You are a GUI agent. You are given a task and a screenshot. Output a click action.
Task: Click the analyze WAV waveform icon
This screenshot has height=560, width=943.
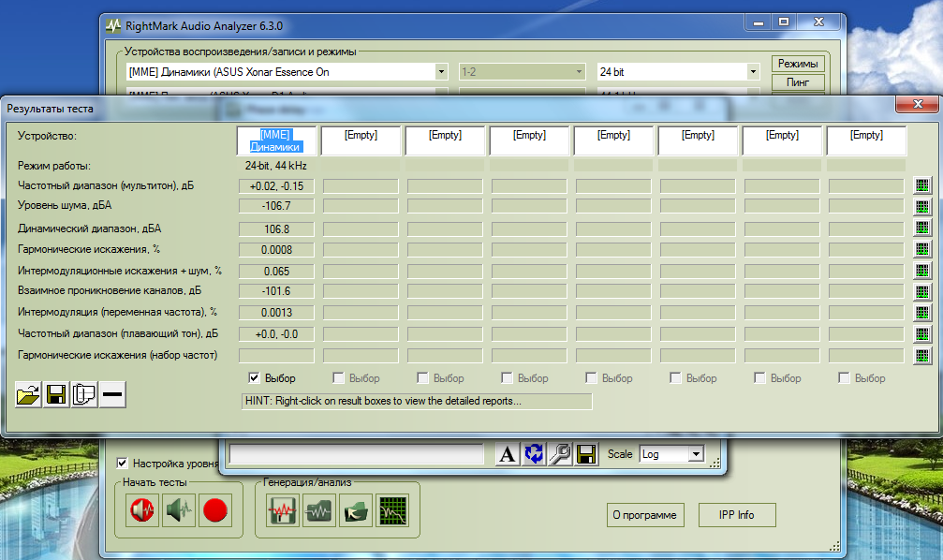319,511
